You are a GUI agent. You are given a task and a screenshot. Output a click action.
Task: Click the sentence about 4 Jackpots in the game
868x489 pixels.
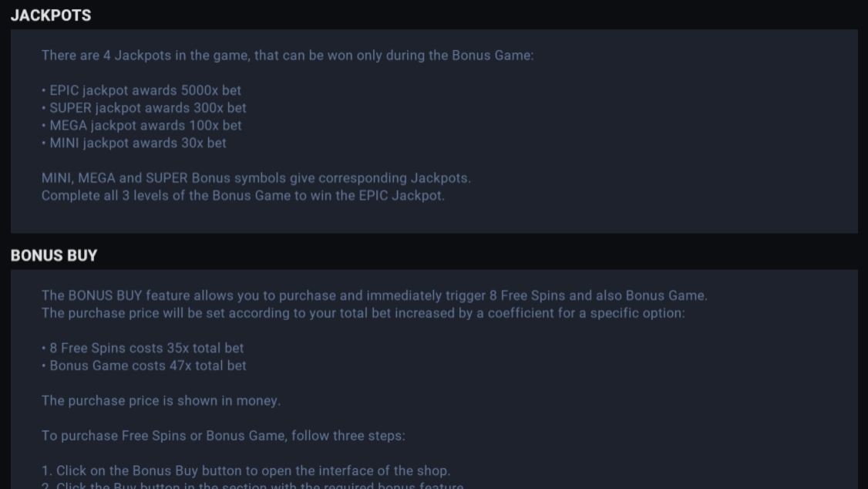(x=288, y=56)
